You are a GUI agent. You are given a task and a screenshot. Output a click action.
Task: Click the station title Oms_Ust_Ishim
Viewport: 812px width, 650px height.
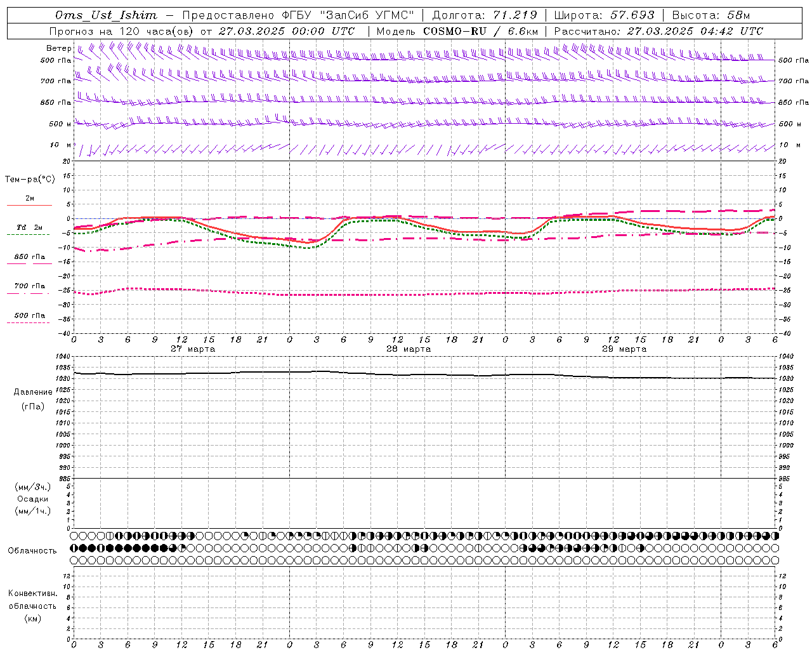pos(106,15)
